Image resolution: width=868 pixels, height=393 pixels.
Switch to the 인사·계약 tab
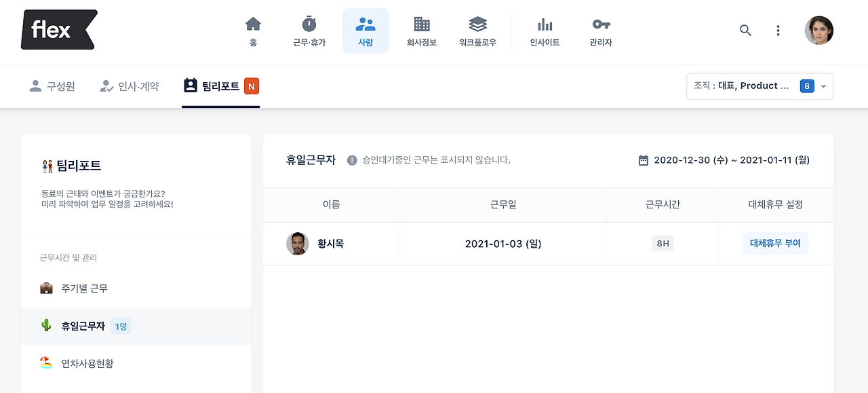(130, 86)
